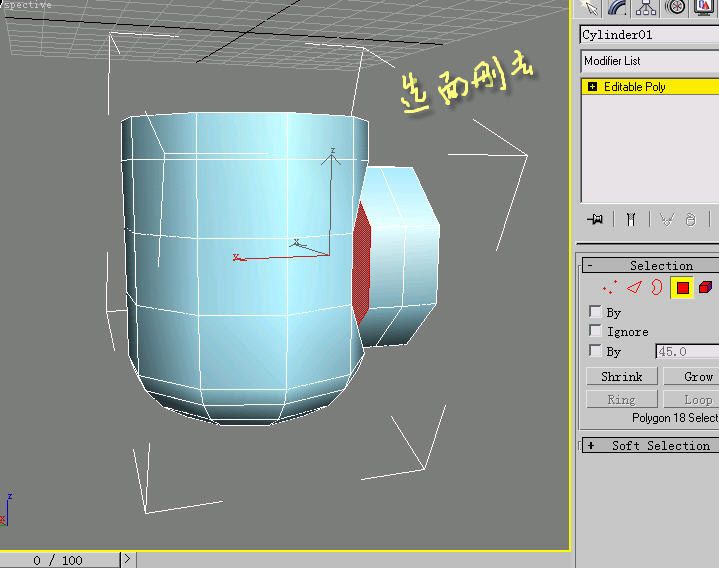Click the Polygon 18 Selected status text
This screenshot has width=719, height=568.
[x=675, y=418]
